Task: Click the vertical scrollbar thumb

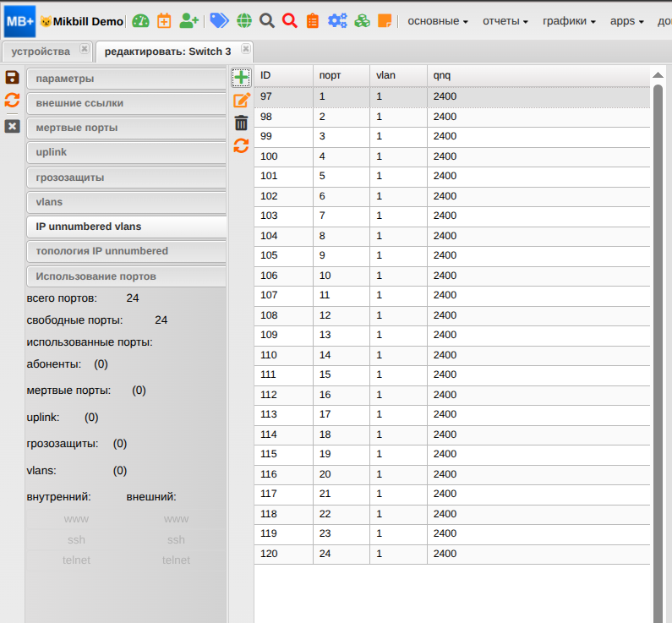Action: click(658, 352)
